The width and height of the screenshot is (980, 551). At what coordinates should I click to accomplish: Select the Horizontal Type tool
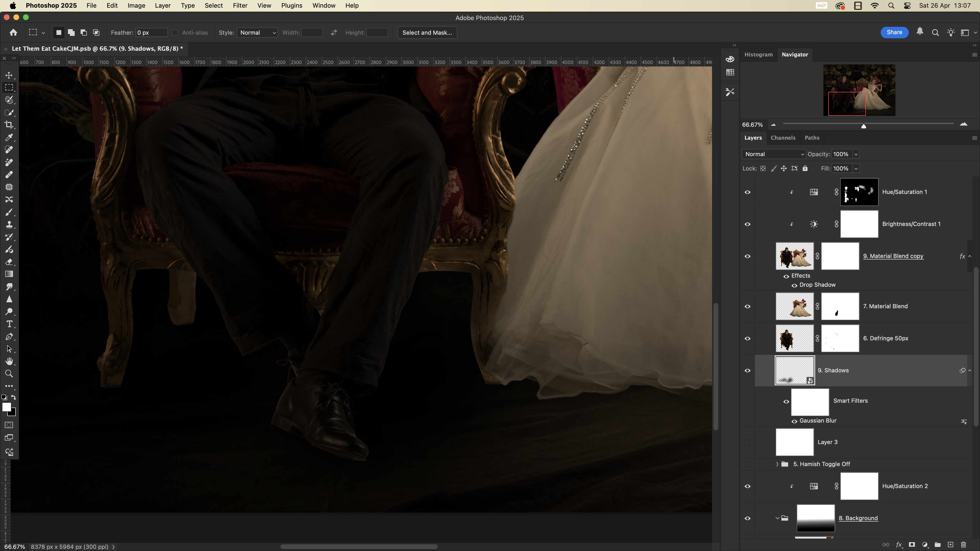coord(9,324)
